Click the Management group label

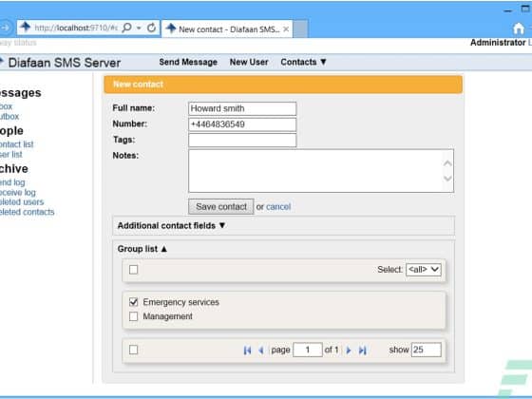167,316
